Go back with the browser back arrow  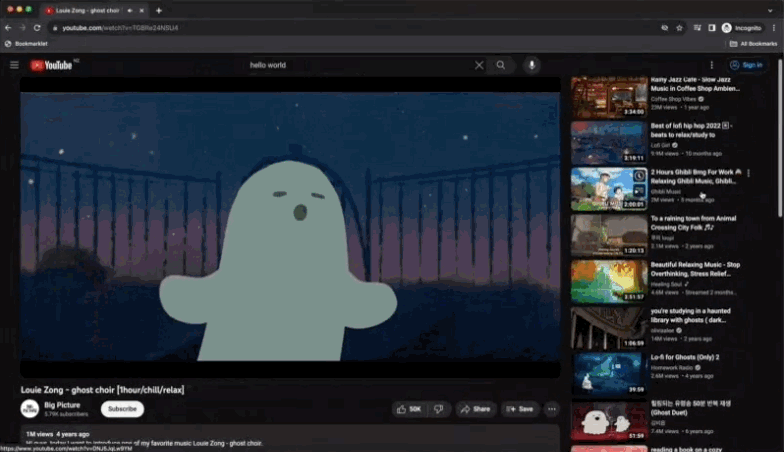coord(8,28)
